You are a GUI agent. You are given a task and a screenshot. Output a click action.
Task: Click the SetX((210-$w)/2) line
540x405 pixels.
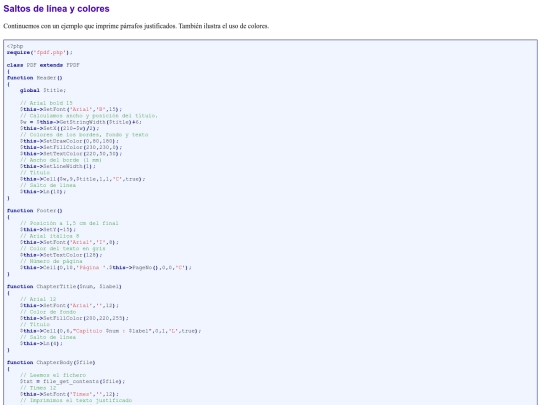pyautogui.click(x=59, y=128)
